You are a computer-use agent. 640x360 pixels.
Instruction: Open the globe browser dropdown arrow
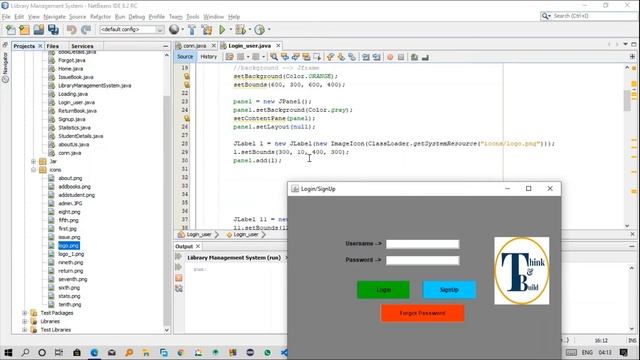click(182, 29)
